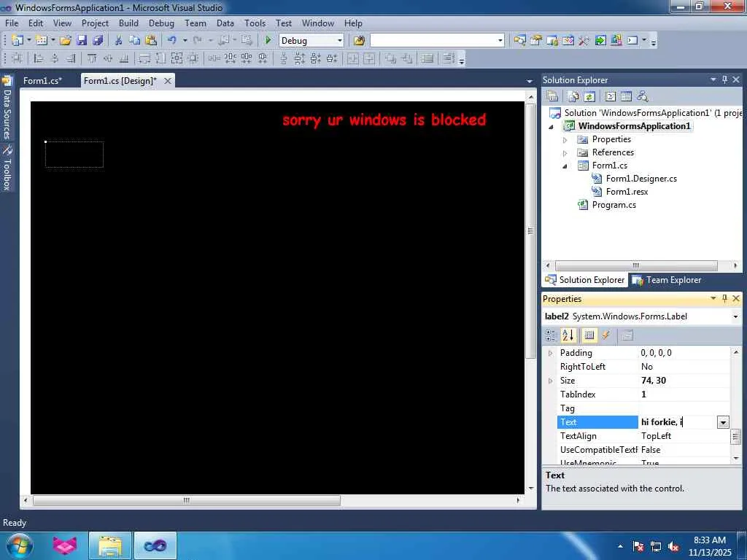Save the current file with floppy icon
This screenshot has height=560, width=747.
(x=82, y=41)
